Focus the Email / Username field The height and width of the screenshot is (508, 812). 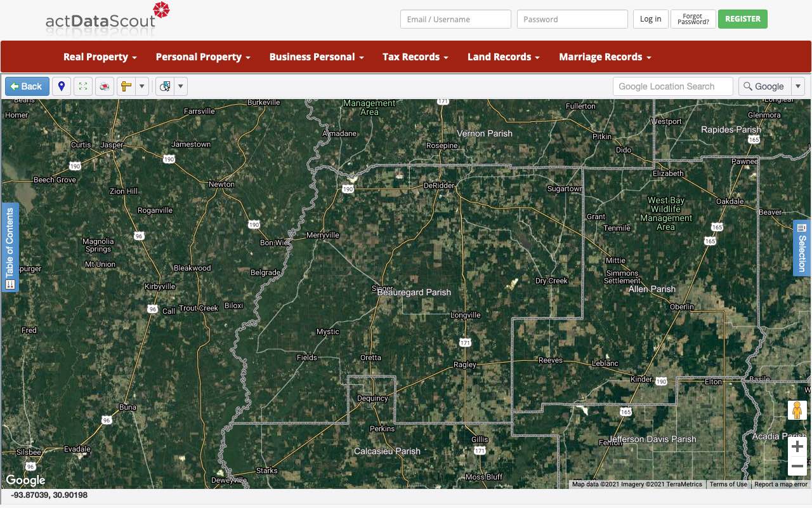pos(455,19)
